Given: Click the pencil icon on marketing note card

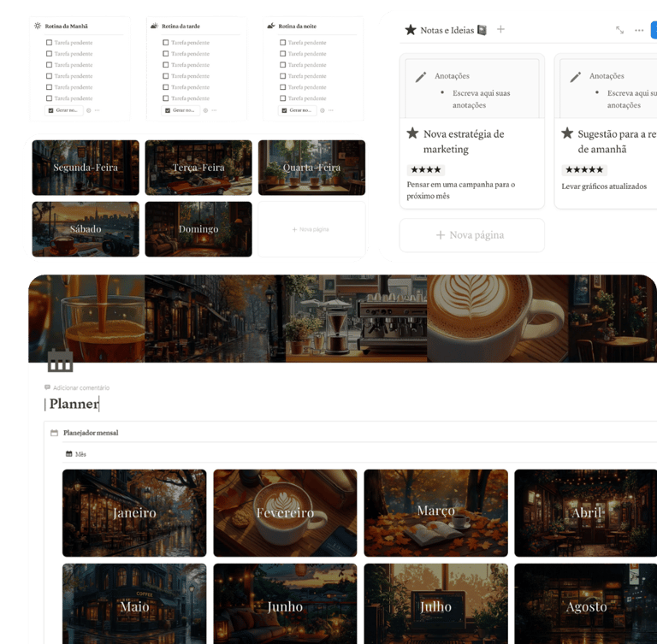Looking at the screenshot, I should 421,77.
